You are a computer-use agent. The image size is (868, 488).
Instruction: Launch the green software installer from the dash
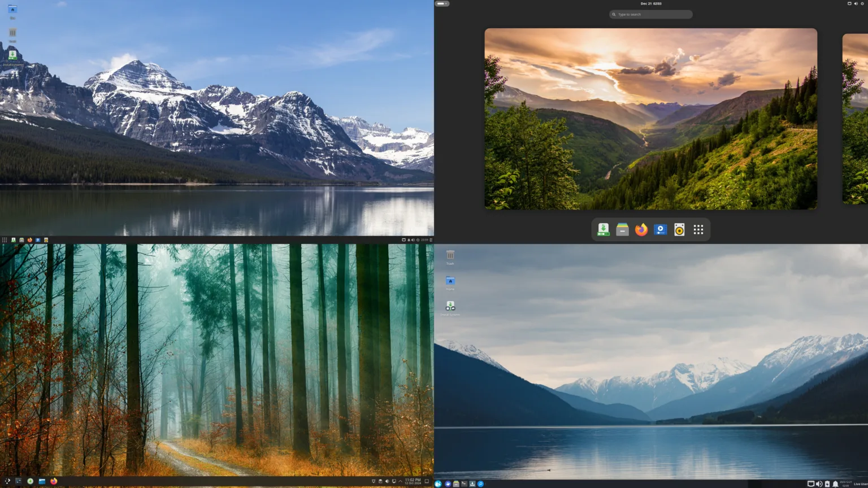click(x=603, y=229)
